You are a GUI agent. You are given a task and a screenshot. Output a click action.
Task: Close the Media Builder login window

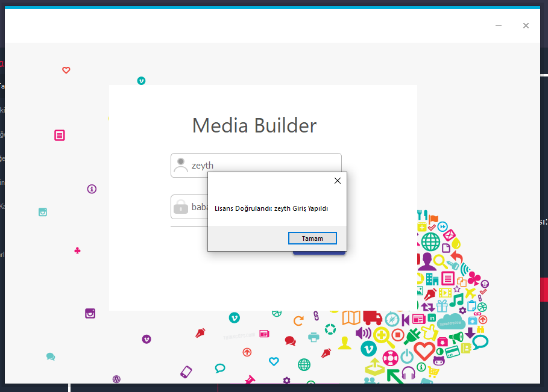[526, 25]
